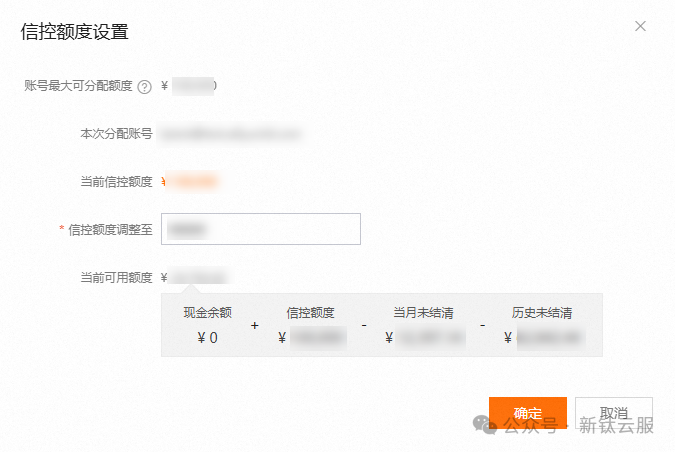Click the 历史未结清 amount
675x452 pixels.
(545, 338)
